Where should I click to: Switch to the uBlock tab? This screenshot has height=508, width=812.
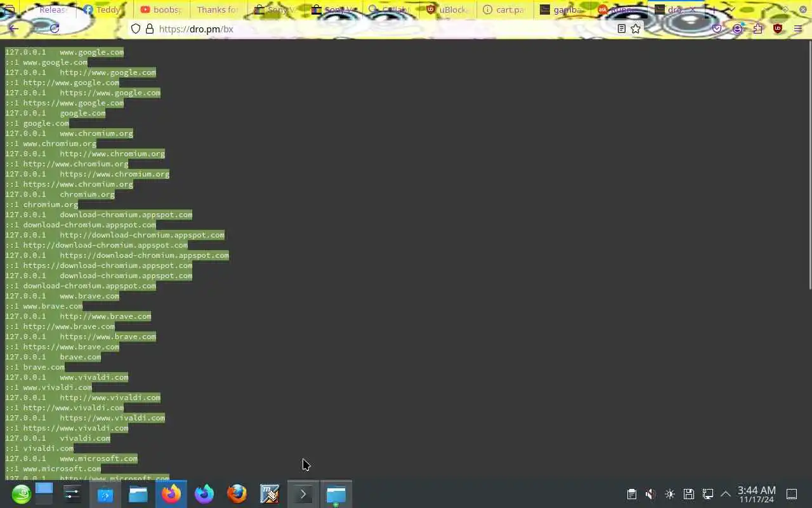click(x=447, y=10)
